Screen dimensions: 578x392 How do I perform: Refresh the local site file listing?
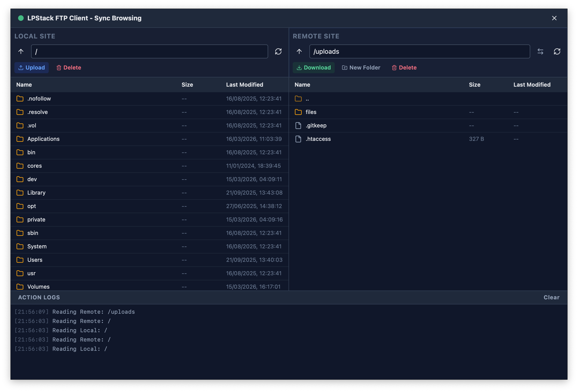[x=278, y=51]
